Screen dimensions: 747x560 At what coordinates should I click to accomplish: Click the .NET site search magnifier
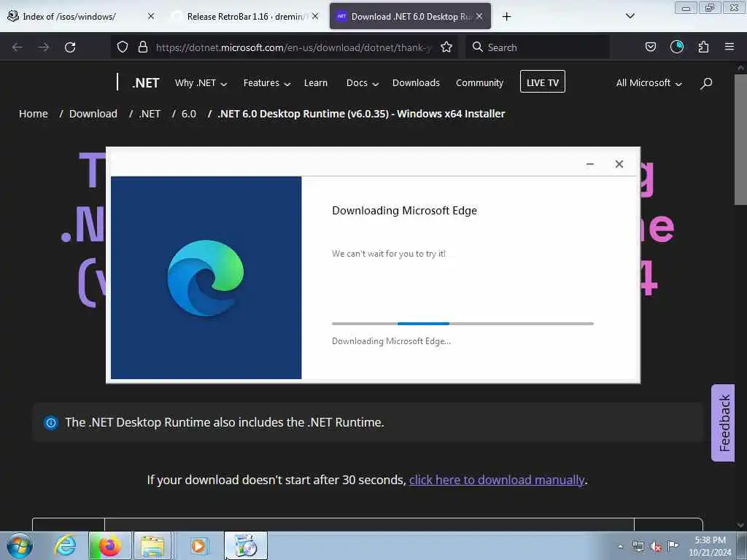pos(706,83)
